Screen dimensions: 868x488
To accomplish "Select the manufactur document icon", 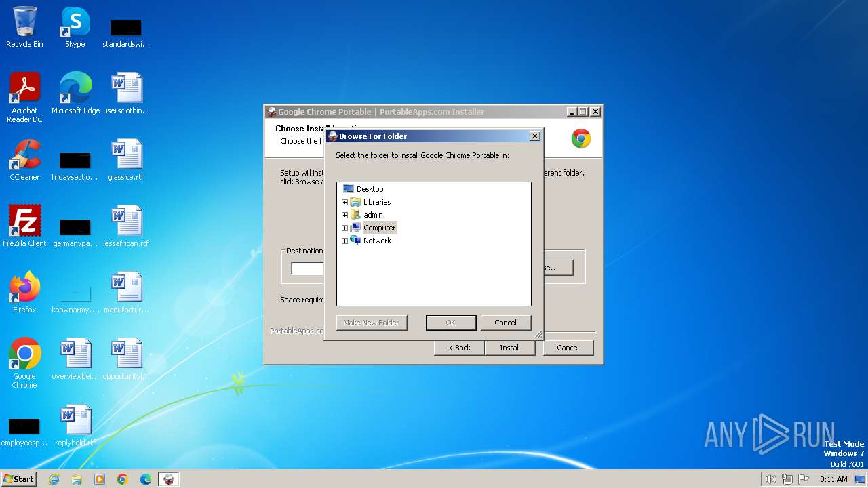I will [127, 293].
